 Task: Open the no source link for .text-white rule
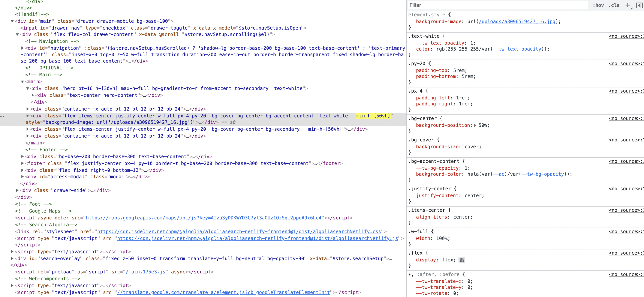(x=626, y=36)
